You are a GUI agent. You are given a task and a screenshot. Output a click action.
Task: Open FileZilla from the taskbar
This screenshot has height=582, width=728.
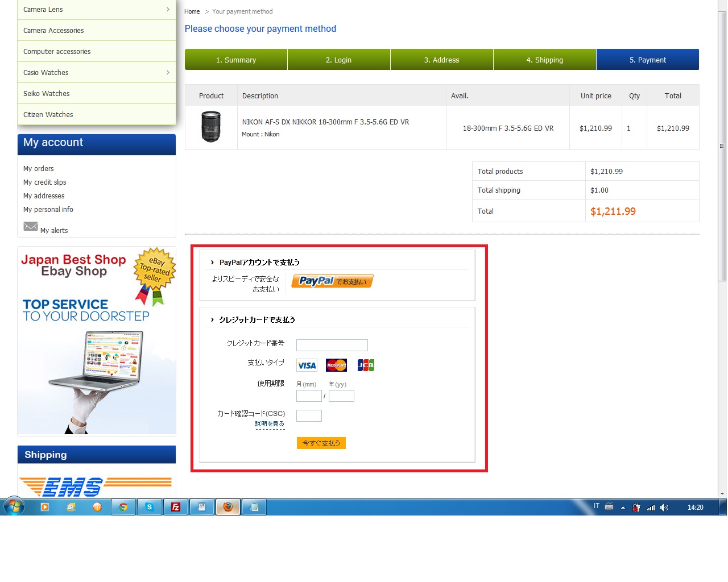(176, 507)
